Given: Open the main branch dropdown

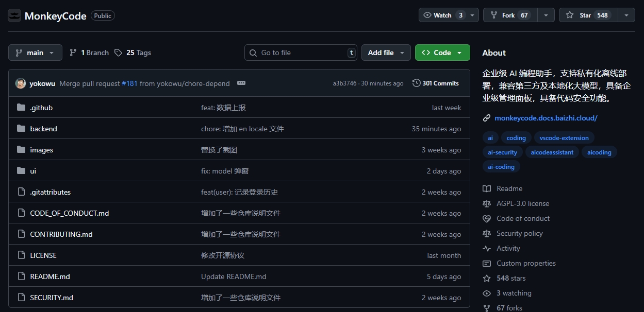Looking at the screenshot, I should (35, 53).
